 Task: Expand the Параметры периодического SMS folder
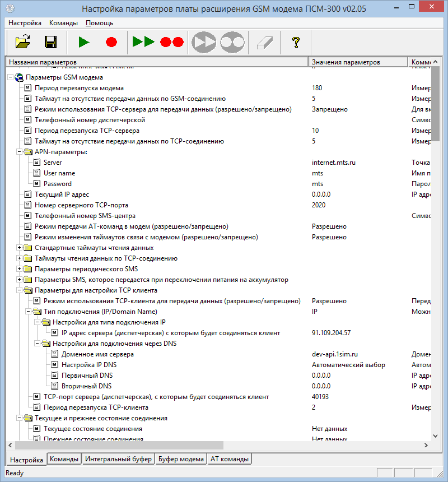click(x=19, y=269)
